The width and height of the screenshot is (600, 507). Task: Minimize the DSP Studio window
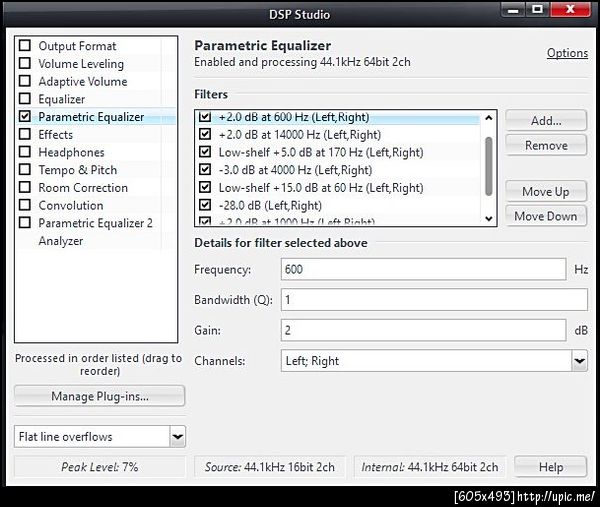pos(513,10)
